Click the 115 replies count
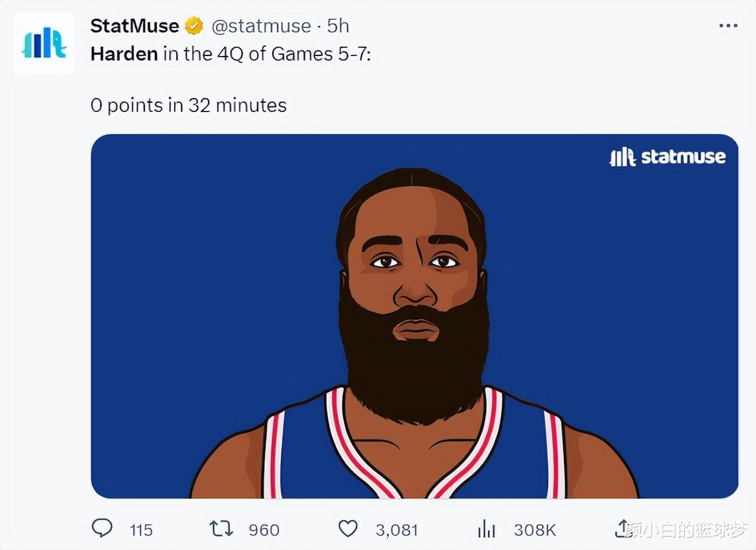The height and width of the screenshot is (550, 756). tap(141, 530)
